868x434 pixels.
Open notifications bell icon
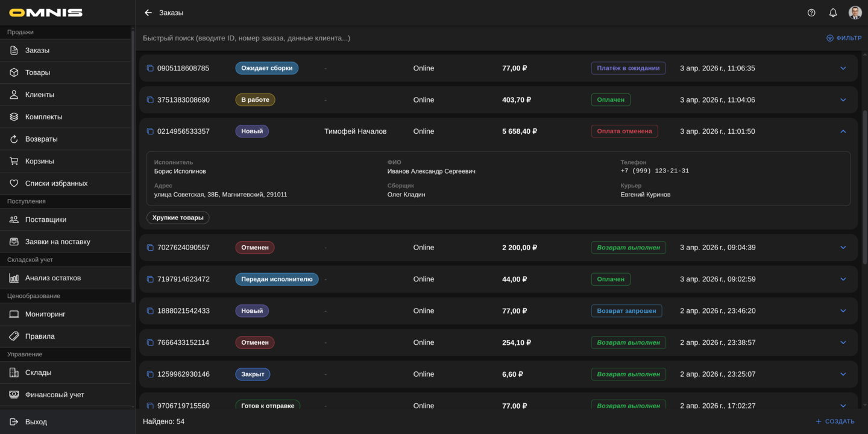[x=833, y=13]
